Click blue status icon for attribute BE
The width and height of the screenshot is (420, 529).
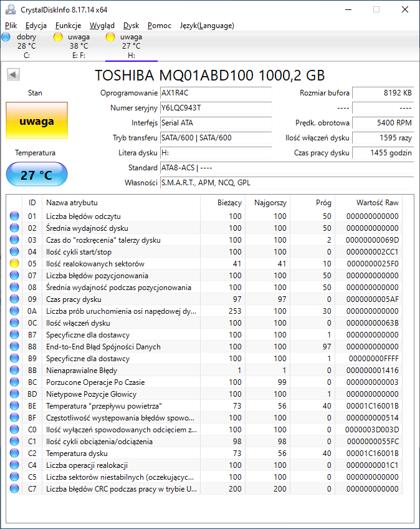(14, 405)
